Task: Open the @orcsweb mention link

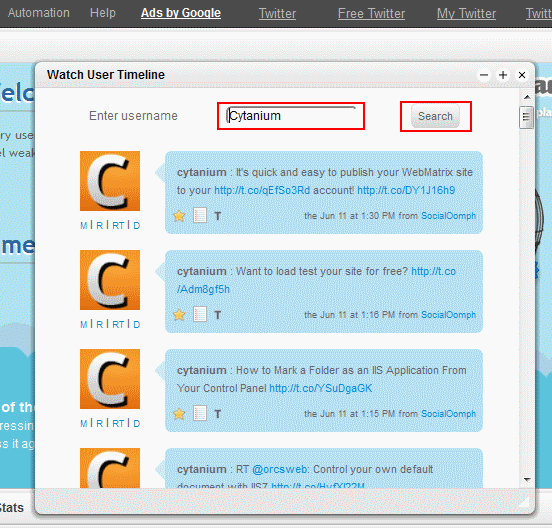Action: pos(280,470)
